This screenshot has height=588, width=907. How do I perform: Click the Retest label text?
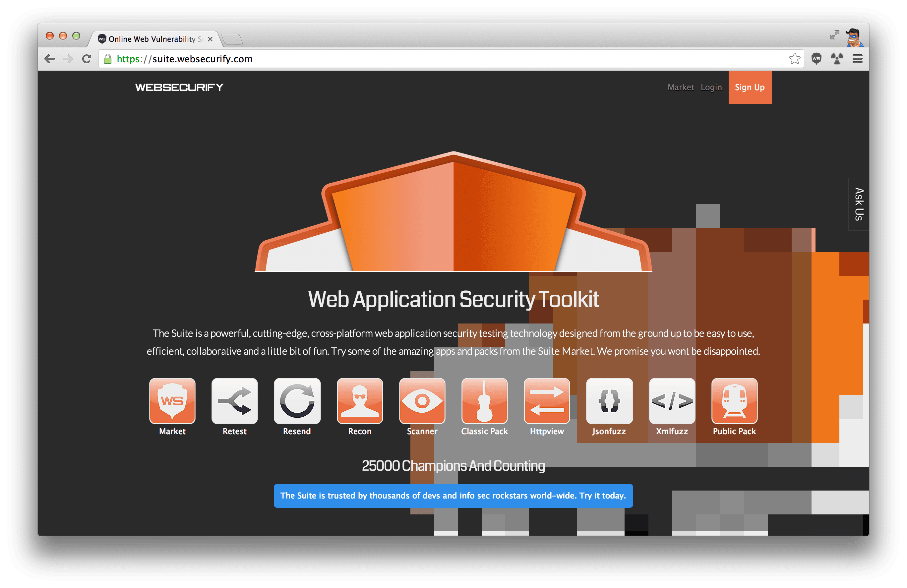pos(234,431)
